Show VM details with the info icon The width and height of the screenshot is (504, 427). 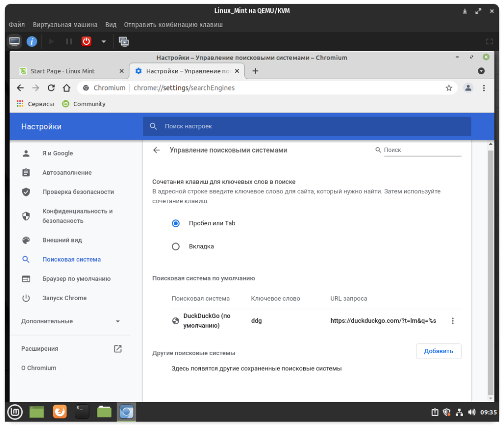click(x=32, y=42)
